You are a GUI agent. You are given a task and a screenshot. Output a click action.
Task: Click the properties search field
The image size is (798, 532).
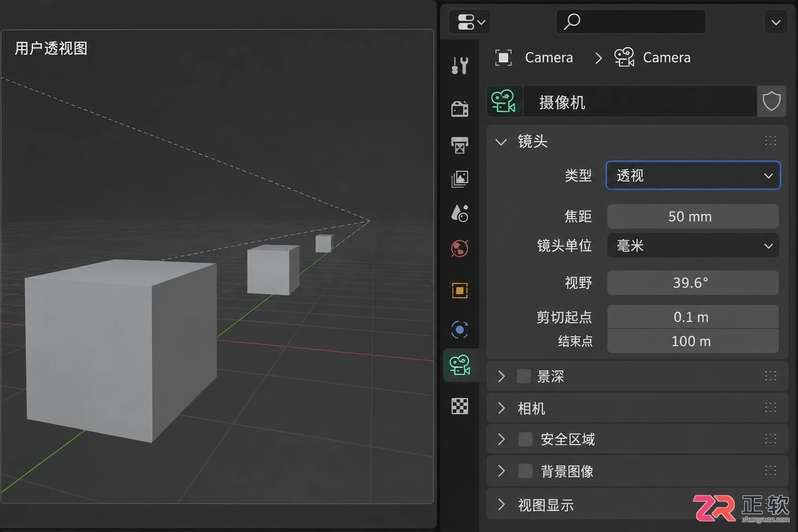[631, 22]
